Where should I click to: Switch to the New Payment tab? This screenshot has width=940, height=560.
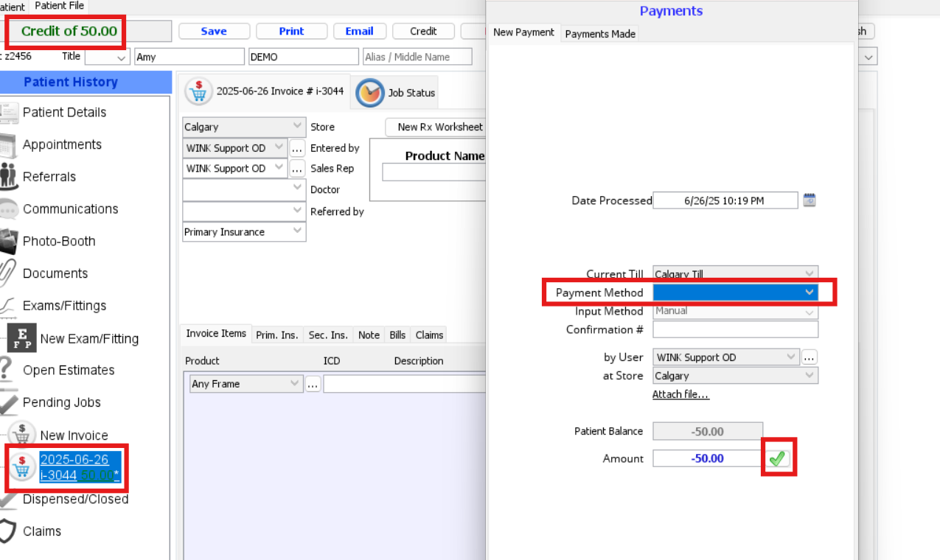(523, 32)
